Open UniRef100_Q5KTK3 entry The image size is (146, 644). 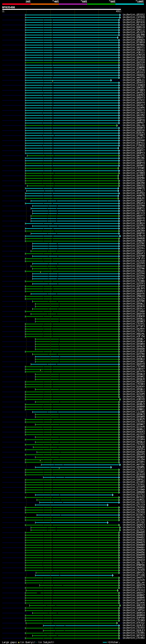coord(134,527)
